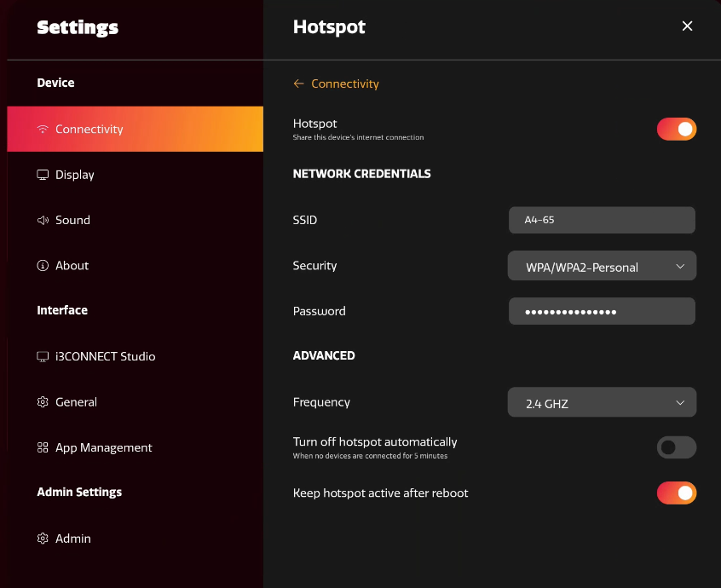Click the grid icon beside App Management
The image size is (721, 588).
(43, 447)
